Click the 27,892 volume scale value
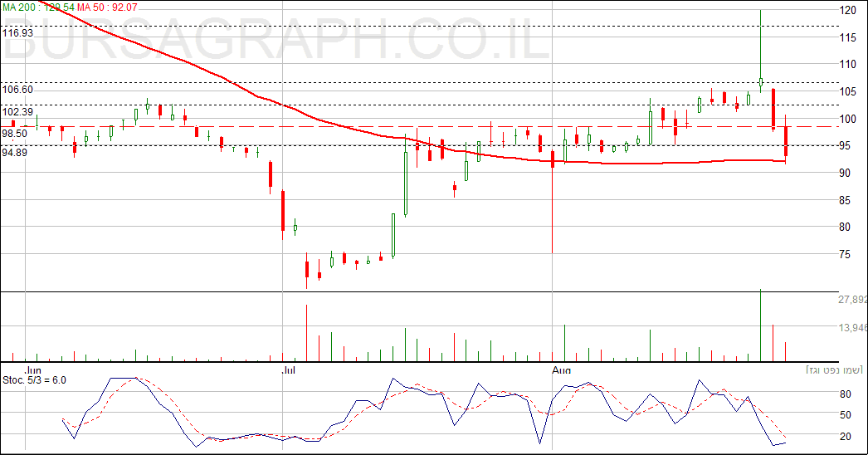The height and width of the screenshot is (455, 868). pyautogui.click(x=853, y=299)
